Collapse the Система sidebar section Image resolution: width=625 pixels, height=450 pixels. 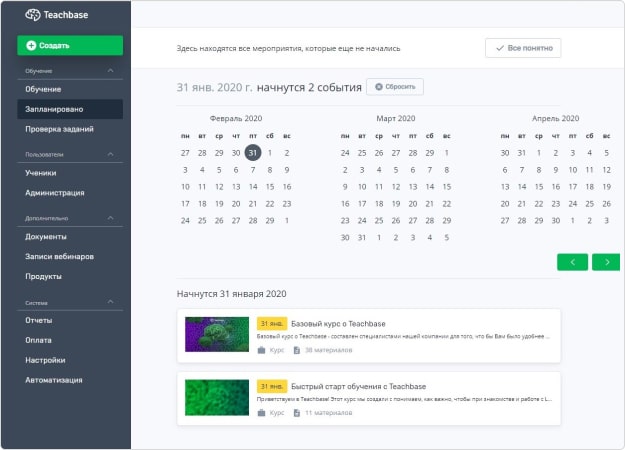point(110,302)
